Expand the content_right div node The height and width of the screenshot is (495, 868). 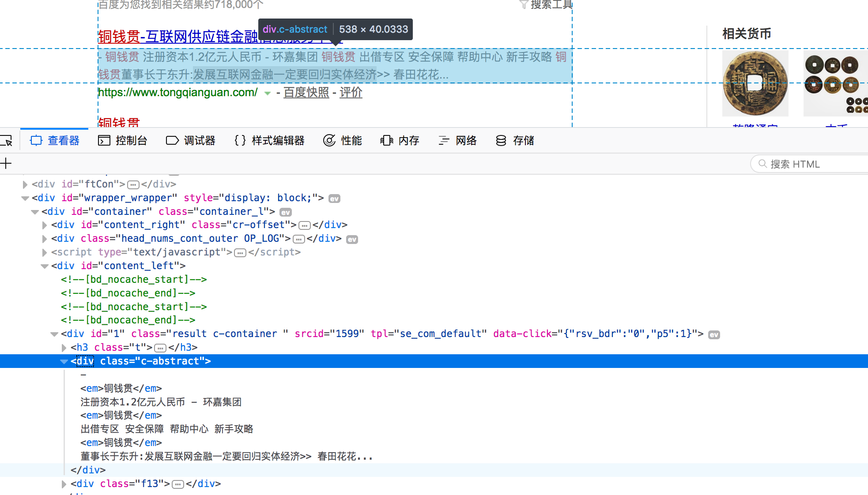click(x=45, y=225)
